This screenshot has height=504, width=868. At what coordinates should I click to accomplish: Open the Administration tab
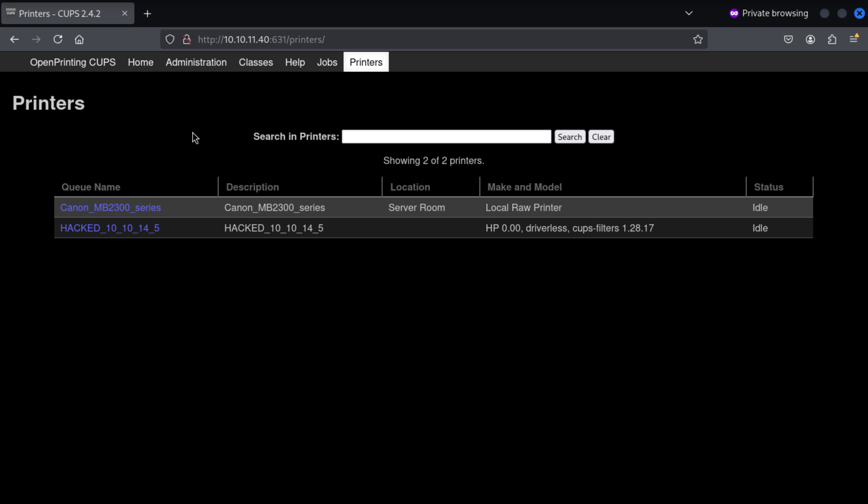(196, 62)
